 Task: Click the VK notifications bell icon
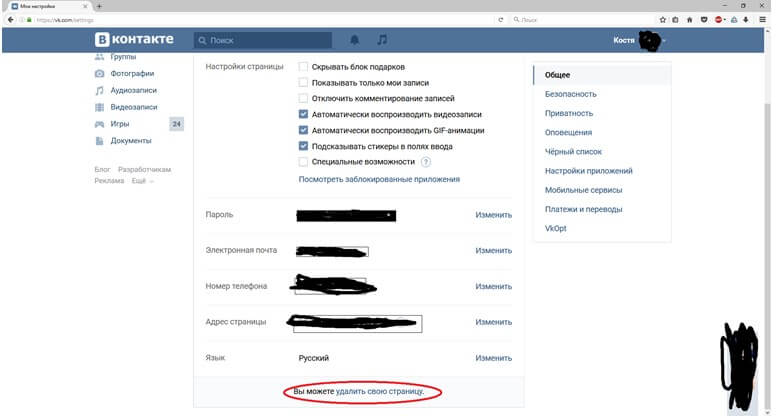coord(354,40)
